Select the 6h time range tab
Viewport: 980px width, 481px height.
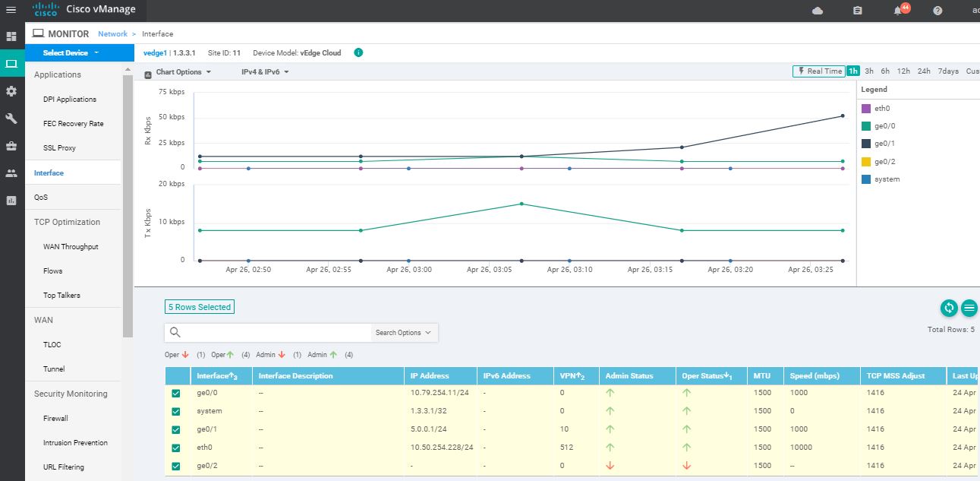pyautogui.click(x=885, y=71)
